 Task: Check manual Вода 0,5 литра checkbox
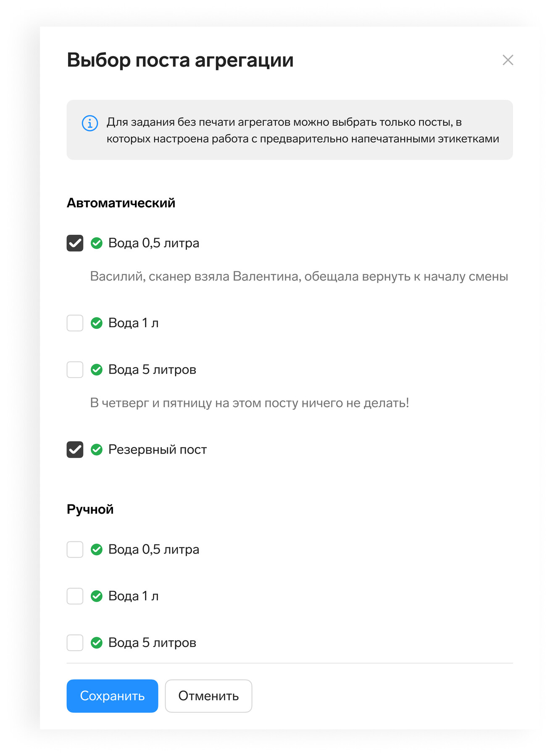[x=75, y=549]
